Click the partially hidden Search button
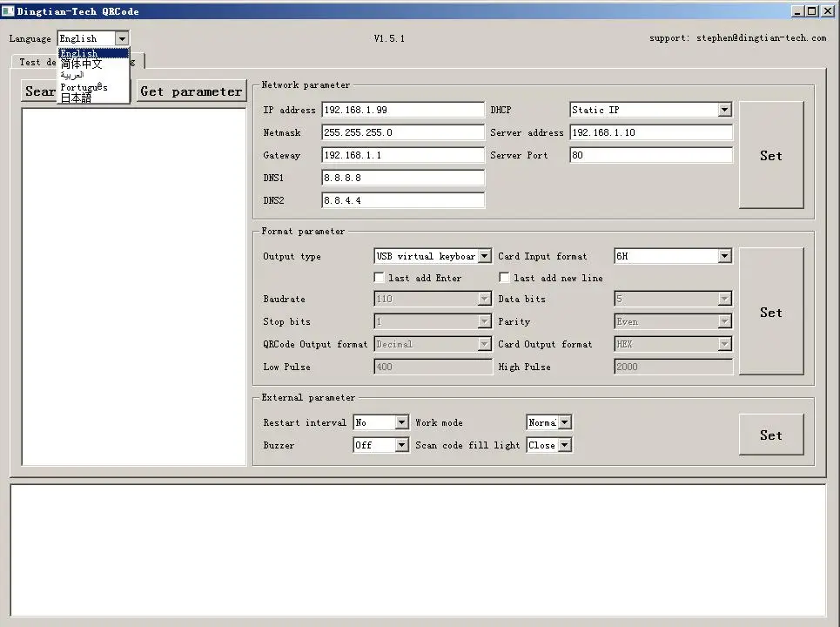The image size is (840, 627). pos(39,91)
